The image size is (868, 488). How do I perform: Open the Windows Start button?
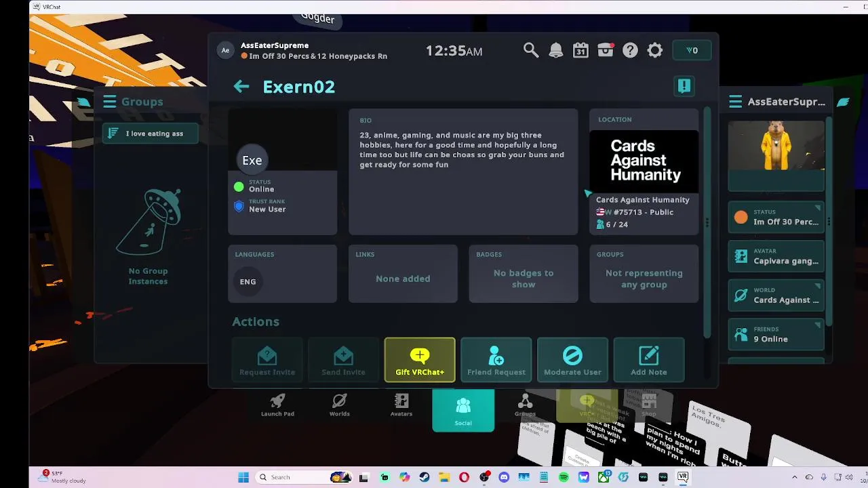pyautogui.click(x=243, y=477)
